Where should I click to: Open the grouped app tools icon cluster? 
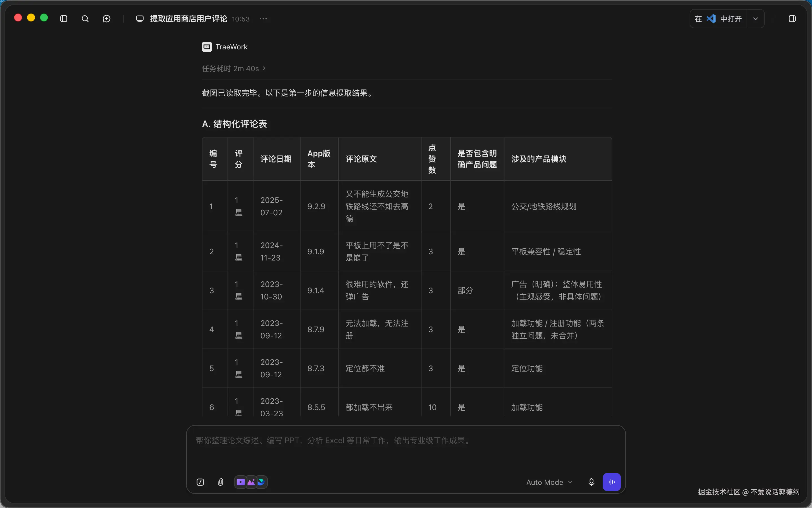pyautogui.click(x=251, y=482)
